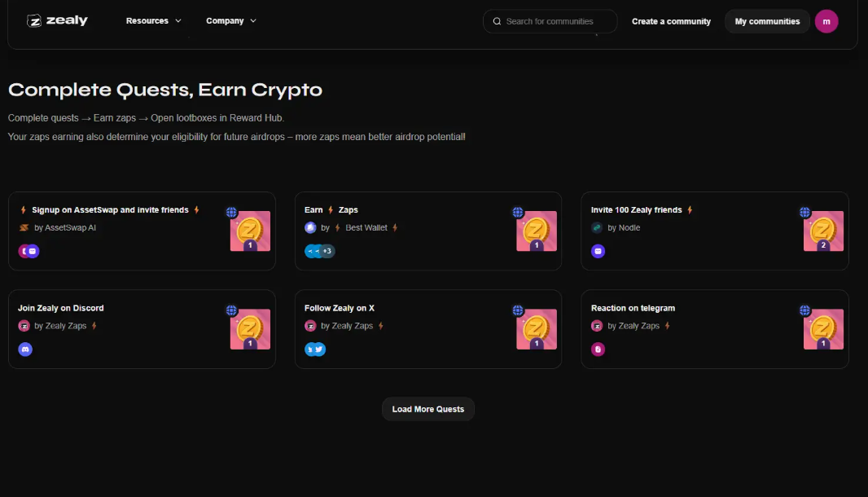Open My communities
Viewport: 868px width, 497px height.
tap(767, 21)
